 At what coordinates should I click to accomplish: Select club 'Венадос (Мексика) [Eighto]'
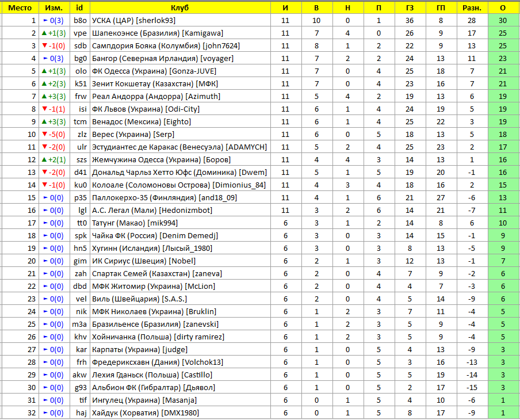[142, 122]
